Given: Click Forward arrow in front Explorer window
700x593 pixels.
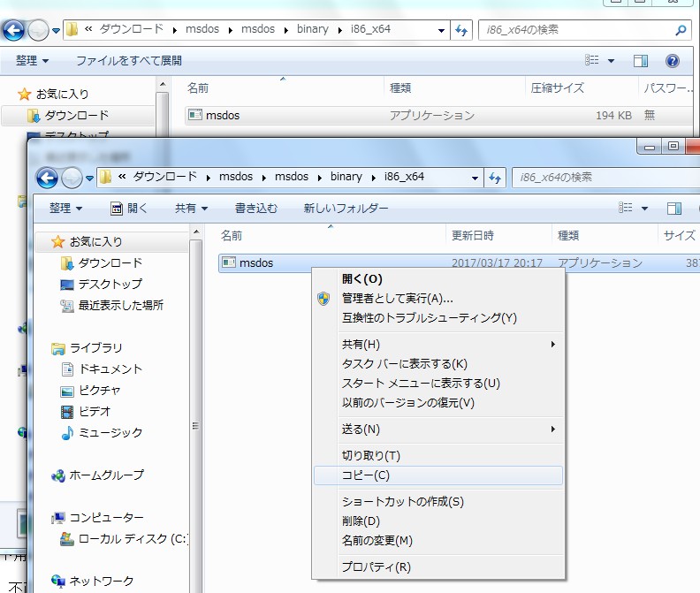Looking at the screenshot, I should click(72, 179).
